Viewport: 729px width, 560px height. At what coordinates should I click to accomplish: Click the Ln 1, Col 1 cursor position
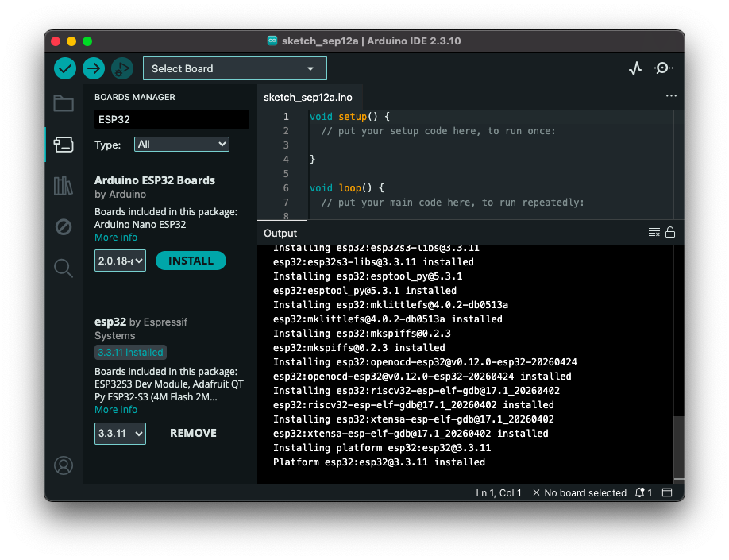tap(499, 492)
